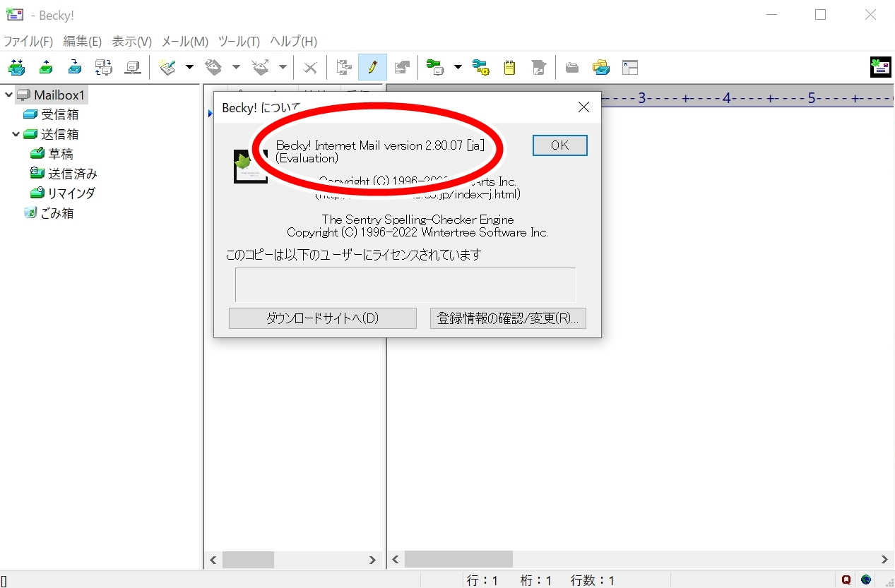The image size is (895, 588).
Task: Collapse the Mailbox1 tree with its chevron
Action: 8,94
